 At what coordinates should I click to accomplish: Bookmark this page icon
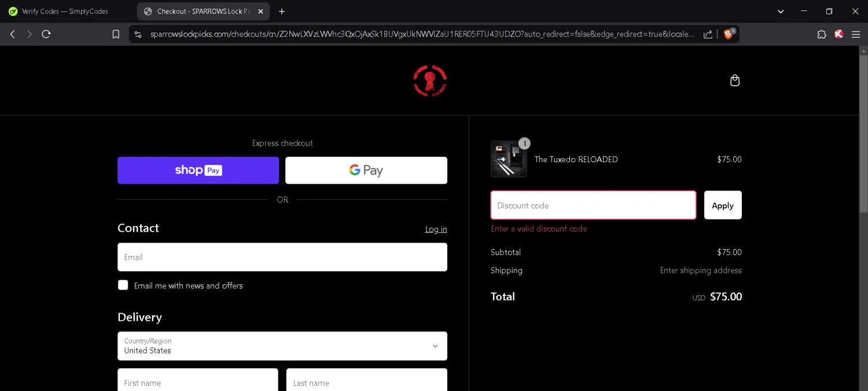pyautogui.click(x=116, y=34)
